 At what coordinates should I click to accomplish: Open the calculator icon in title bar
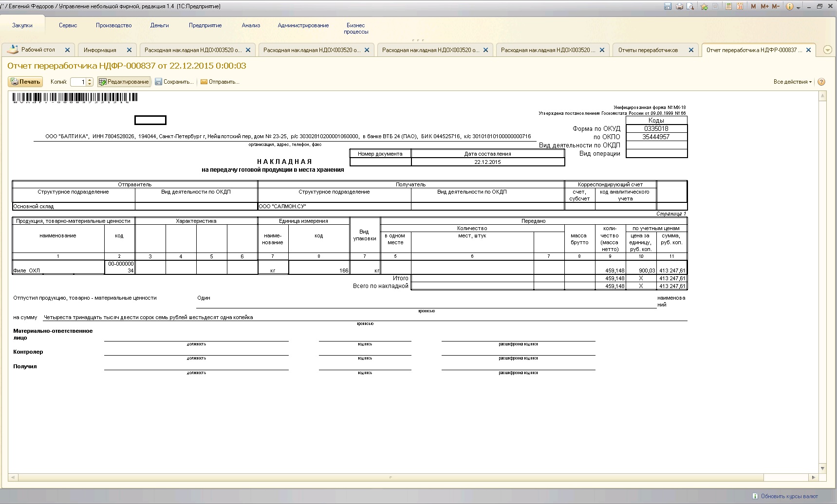tap(729, 6)
